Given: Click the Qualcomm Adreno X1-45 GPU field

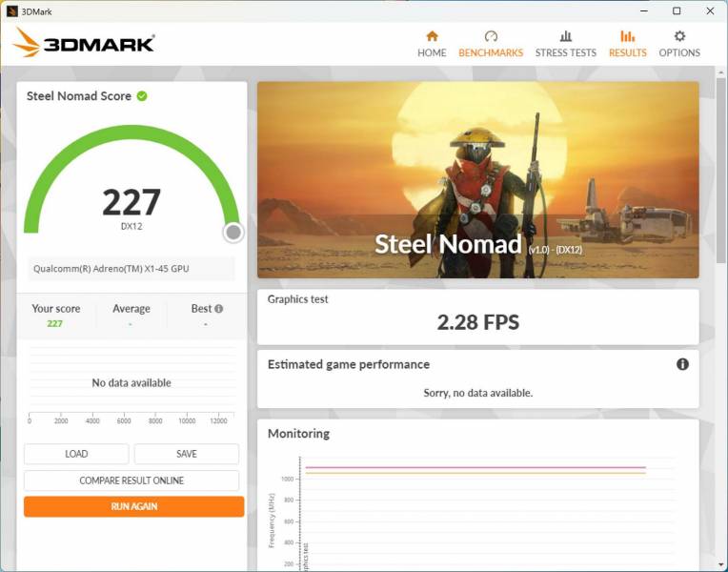Looking at the screenshot, I should [x=131, y=269].
